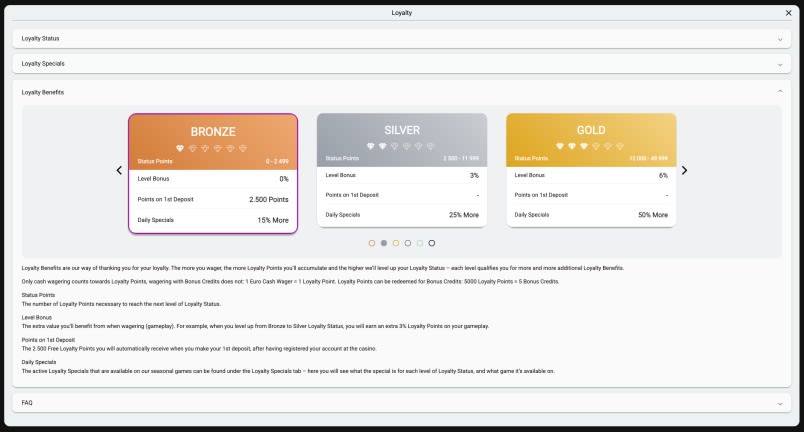The image size is (804, 432).
Task: Select the yellow carousel dot
Action: (396, 243)
